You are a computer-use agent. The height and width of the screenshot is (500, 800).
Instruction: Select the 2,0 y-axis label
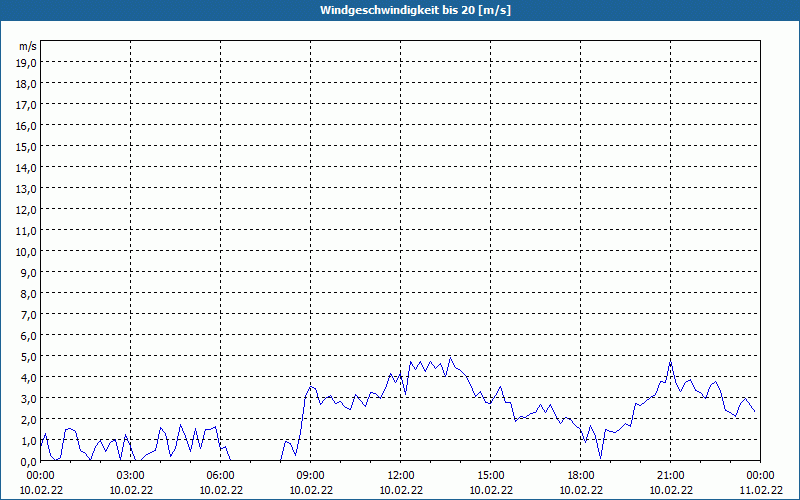(x=29, y=420)
